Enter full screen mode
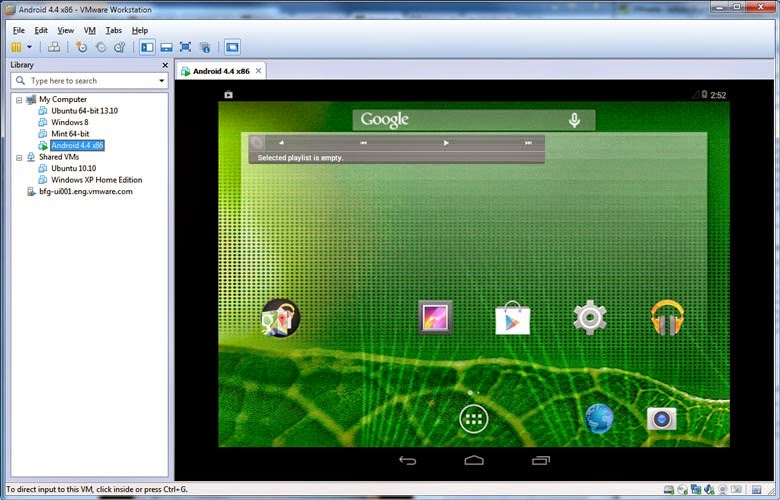 pyautogui.click(x=186, y=47)
